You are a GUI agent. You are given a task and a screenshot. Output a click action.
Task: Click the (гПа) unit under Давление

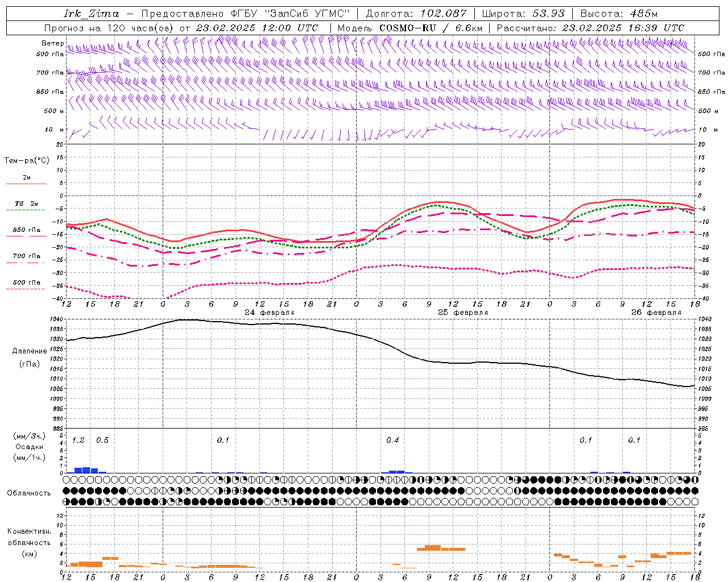pos(28,364)
